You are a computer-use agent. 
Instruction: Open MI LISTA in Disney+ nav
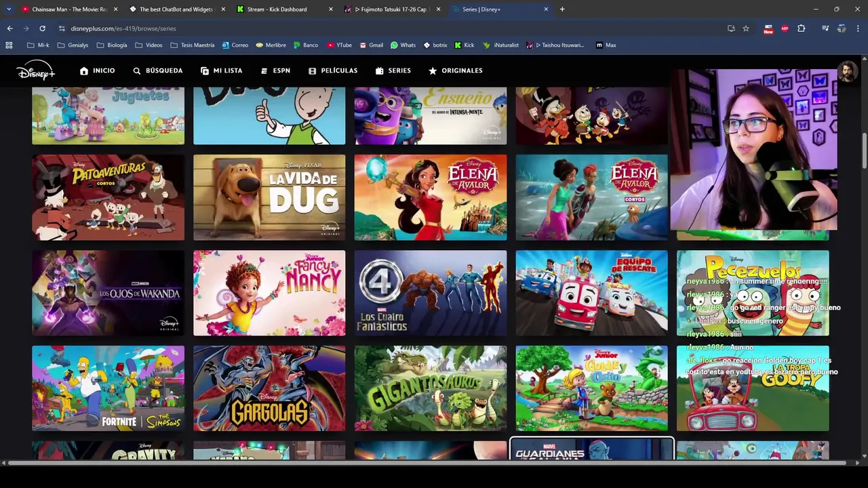tap(221, 70)
